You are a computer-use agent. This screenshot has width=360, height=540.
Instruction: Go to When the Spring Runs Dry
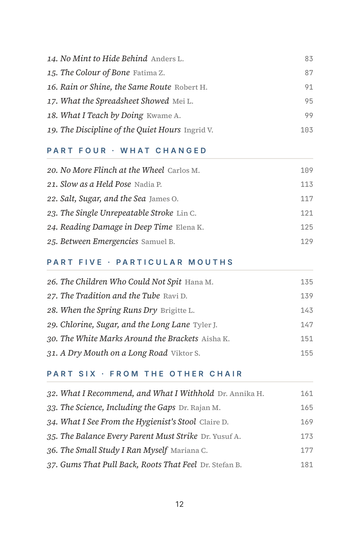point(179,310)
